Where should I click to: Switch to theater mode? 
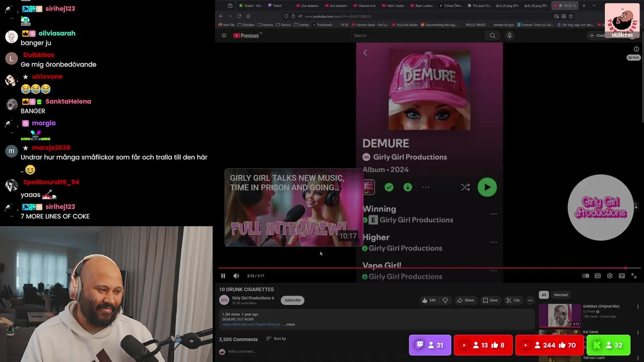pos(622,276)
